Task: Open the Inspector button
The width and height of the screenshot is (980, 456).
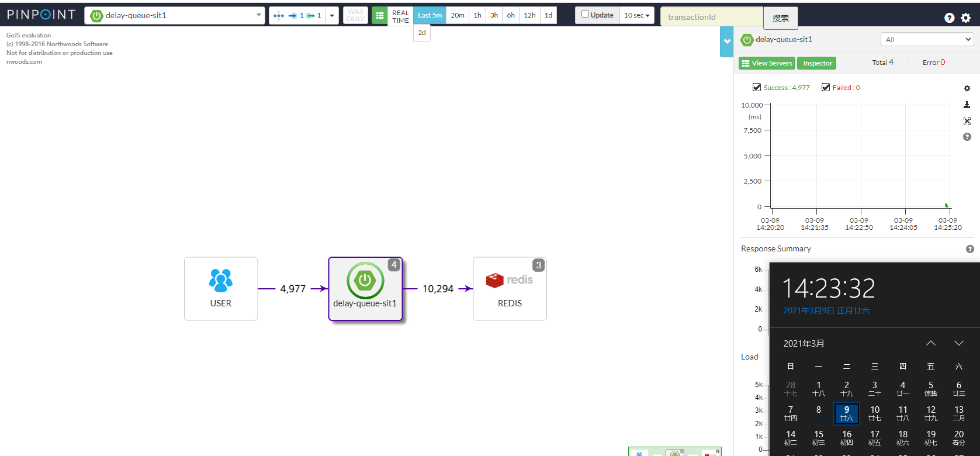Action: pos(817,63)
